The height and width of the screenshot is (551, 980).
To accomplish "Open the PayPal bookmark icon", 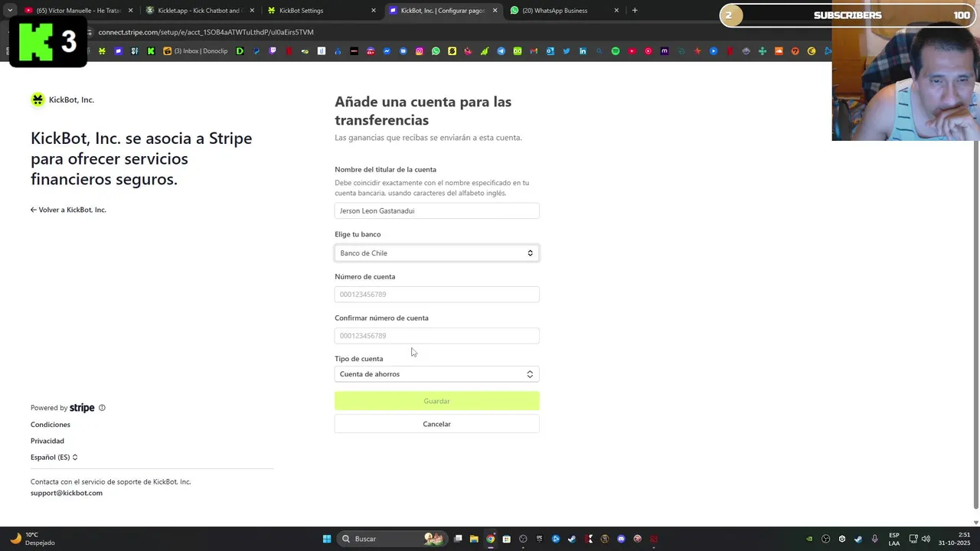I will click(x=256, y=51).
